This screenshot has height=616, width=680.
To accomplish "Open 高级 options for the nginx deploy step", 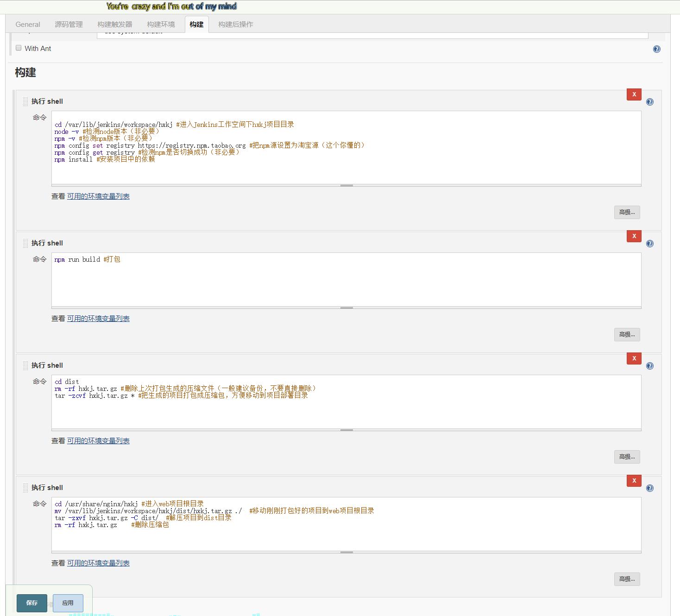I will 627,579.
